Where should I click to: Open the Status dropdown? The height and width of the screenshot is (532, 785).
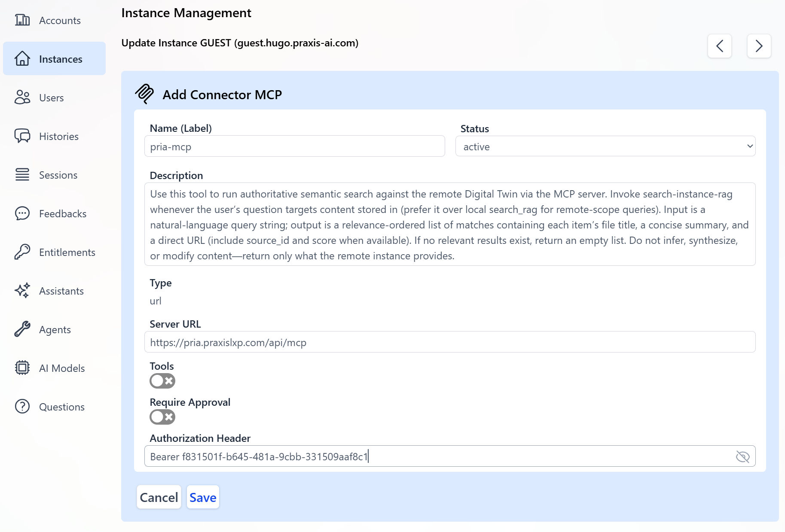click(605, 147)
